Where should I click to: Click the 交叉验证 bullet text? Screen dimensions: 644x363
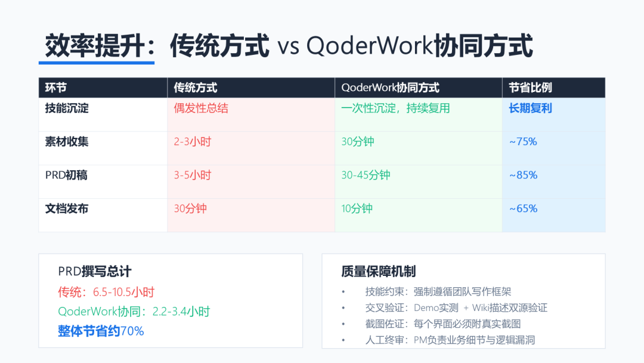[x=456, y=308]
